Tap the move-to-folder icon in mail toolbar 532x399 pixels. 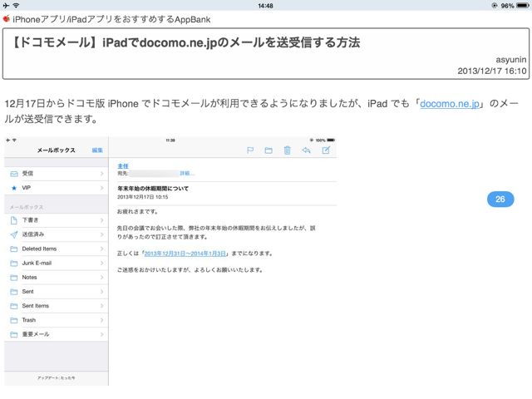pos(268,150)
